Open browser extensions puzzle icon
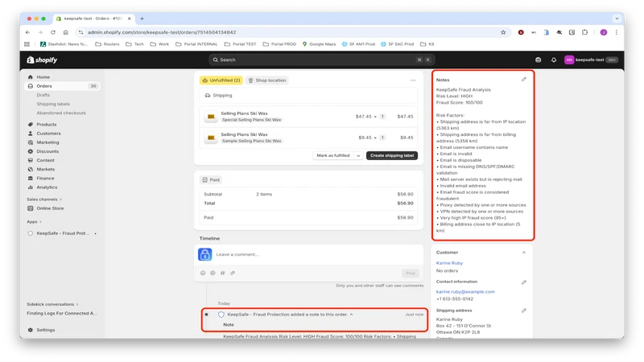This screenshot has width=644, height=362. coord(585,32)
